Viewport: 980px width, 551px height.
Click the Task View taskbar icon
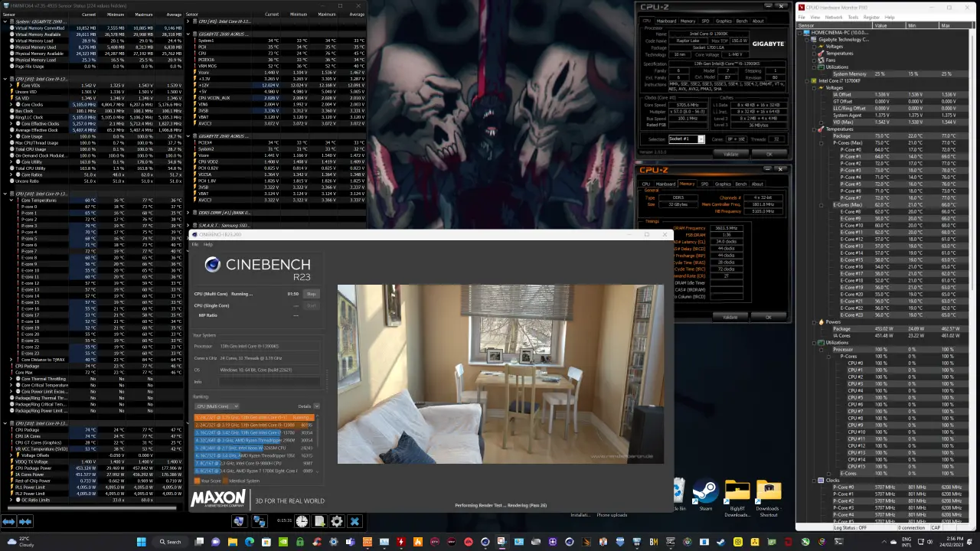199,542
